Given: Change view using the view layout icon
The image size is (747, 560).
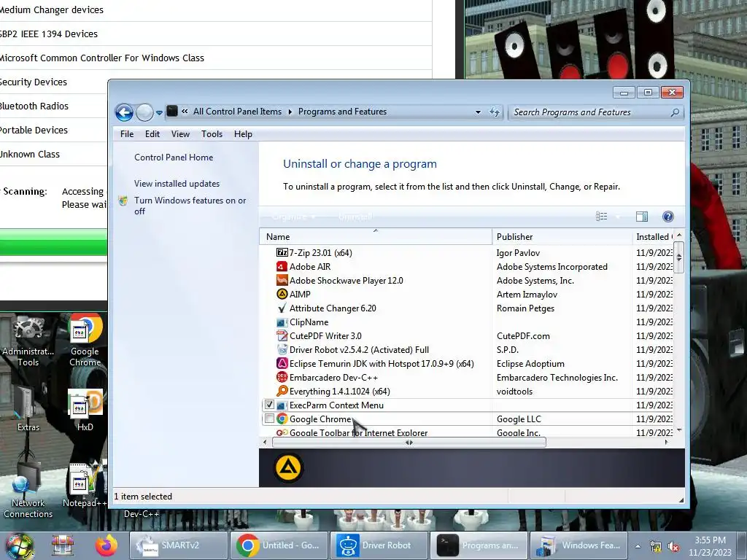Looking at the screenshot, I should tap(601, 217).
